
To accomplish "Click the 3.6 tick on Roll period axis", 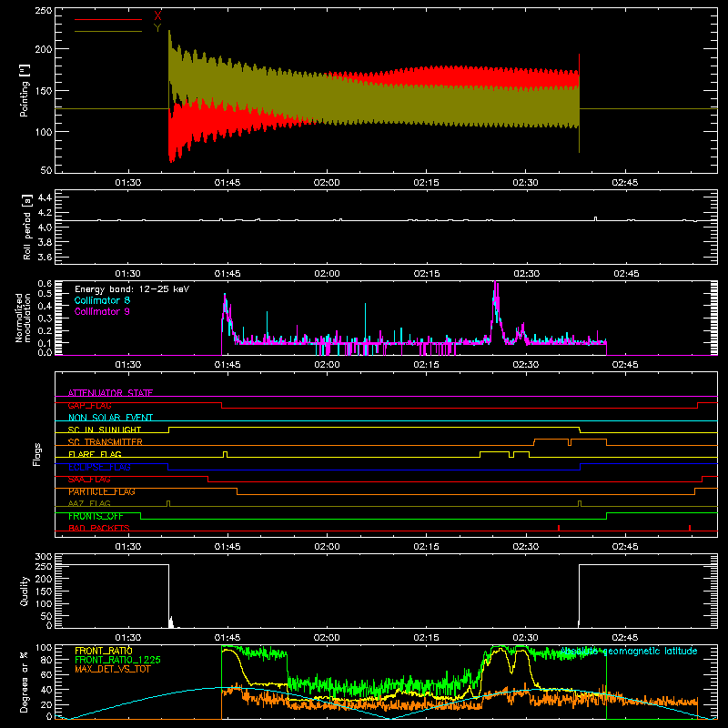I will pyautogui.click(x=45, y=257).
